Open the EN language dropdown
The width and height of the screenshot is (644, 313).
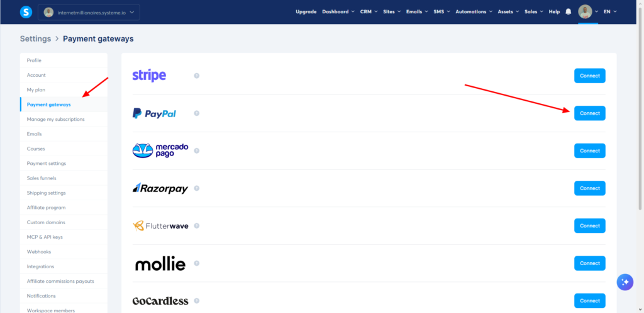click(x=609, y=12)
